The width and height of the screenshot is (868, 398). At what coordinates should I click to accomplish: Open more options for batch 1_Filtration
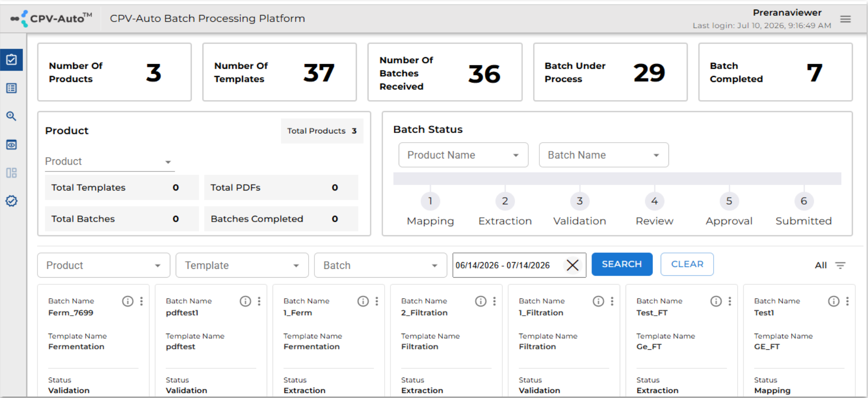point(612,301)
